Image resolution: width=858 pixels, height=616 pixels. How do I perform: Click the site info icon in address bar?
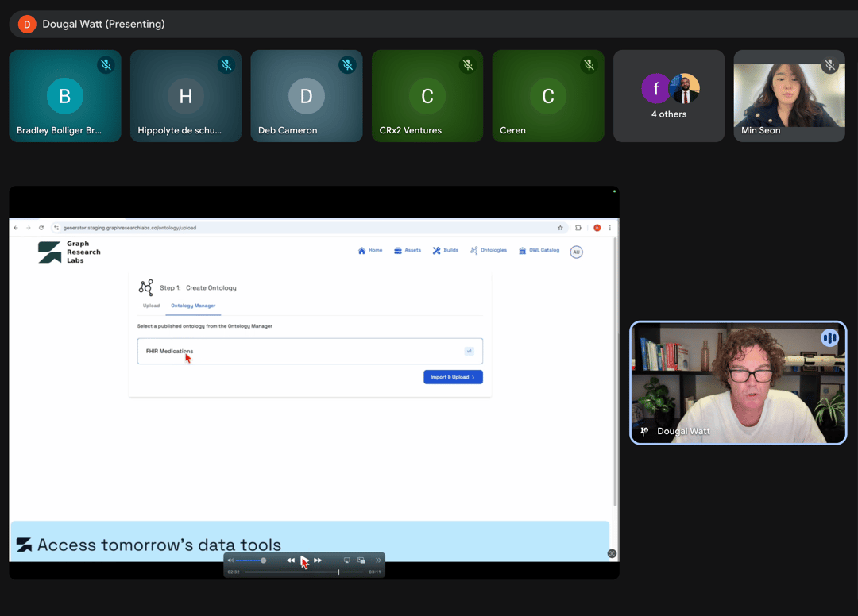56,228
